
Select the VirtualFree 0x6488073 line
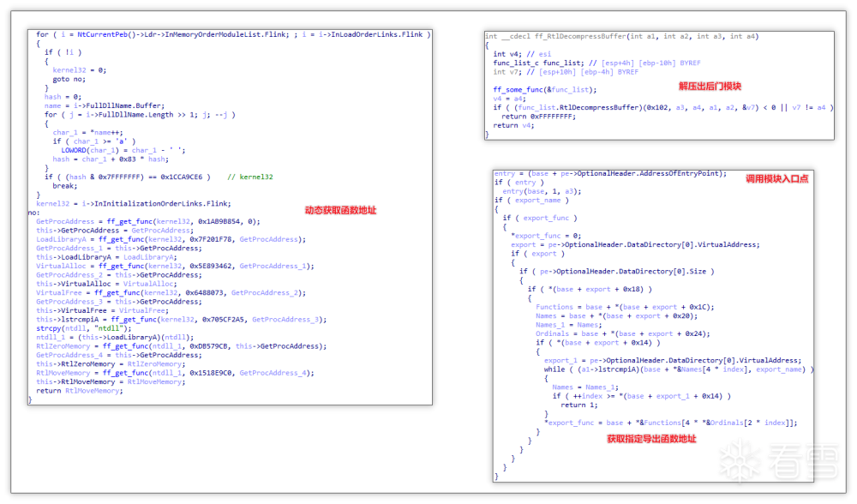click(171, 293)
